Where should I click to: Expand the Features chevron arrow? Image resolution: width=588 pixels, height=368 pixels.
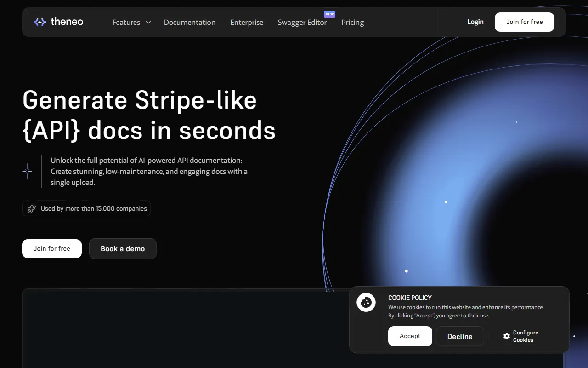tap(148, 22)
